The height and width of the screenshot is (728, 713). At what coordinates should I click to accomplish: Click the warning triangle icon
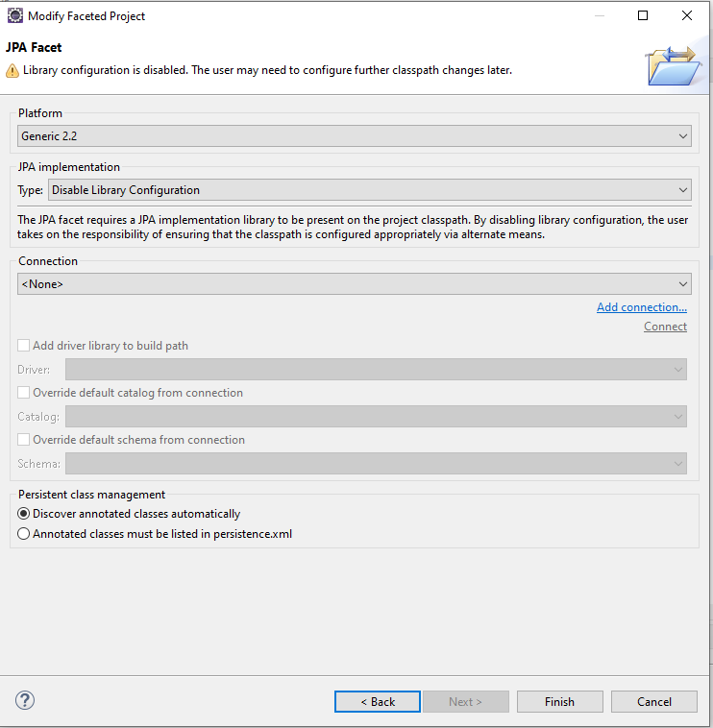[12, 70]
